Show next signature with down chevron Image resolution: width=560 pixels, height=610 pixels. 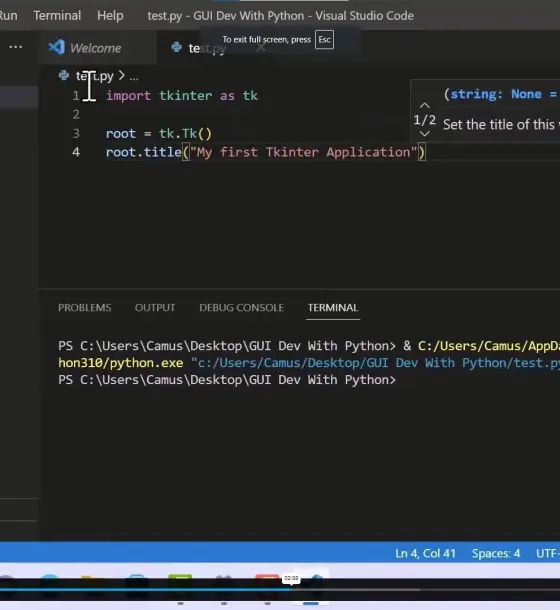click(425, 134)
